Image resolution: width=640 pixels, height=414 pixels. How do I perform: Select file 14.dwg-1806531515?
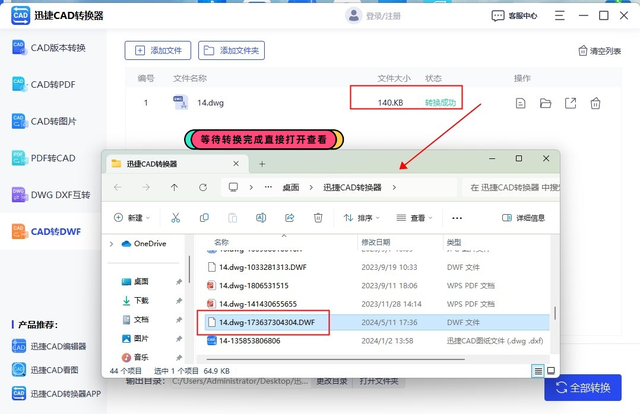pyautogui.click(x=254, y=286)
